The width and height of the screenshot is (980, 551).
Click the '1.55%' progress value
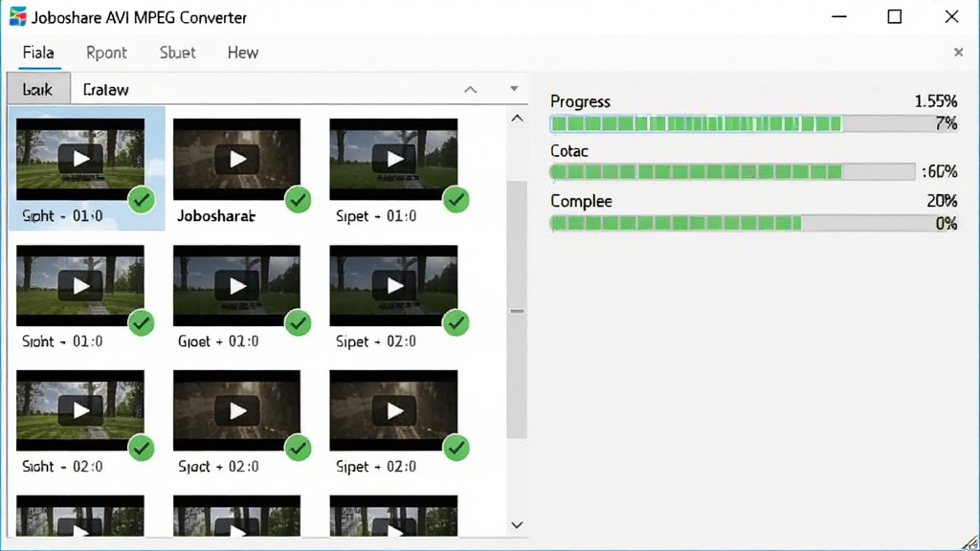coord(936,101)
